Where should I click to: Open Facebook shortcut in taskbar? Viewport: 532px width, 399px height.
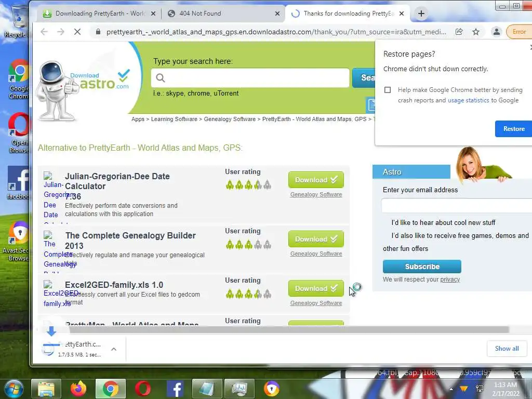click(175, 389)
